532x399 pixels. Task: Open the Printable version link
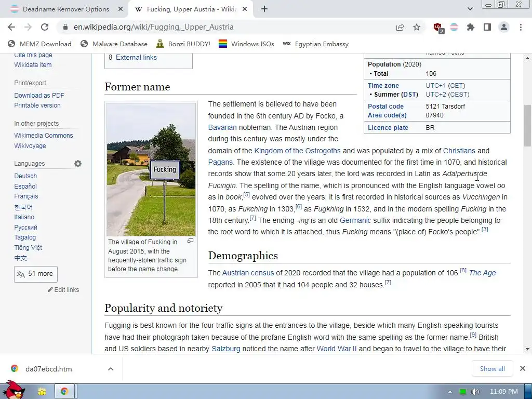pyautogui.click(x=37, y=105)
